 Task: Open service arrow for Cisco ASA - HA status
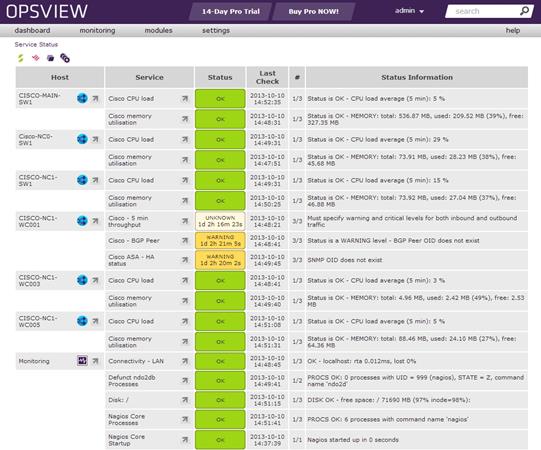[x=185, y=260]
